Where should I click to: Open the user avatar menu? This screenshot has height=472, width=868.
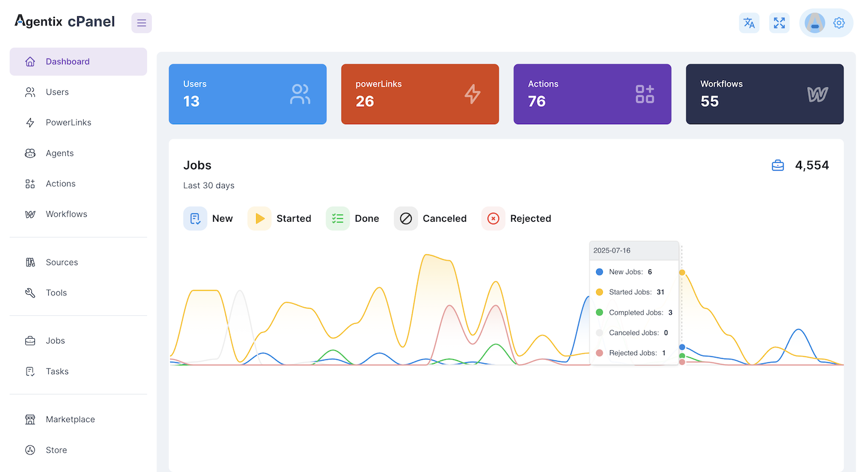pyautogui.click(x=814, y=22)
